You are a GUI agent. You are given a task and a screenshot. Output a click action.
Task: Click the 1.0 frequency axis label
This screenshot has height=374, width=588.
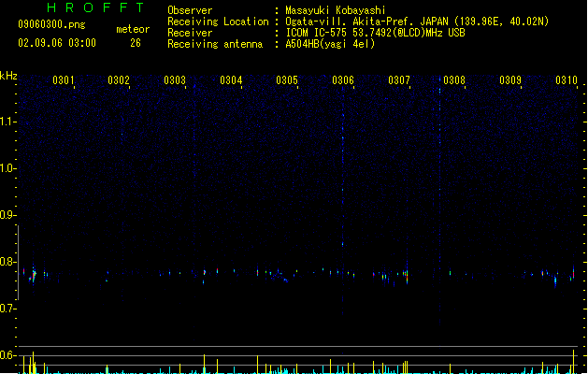pos(7,168)
